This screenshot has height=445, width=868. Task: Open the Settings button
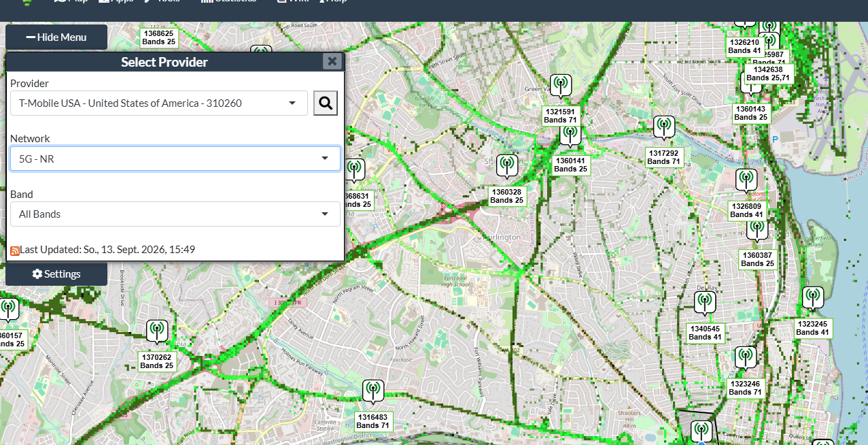[x=56, y=274]
